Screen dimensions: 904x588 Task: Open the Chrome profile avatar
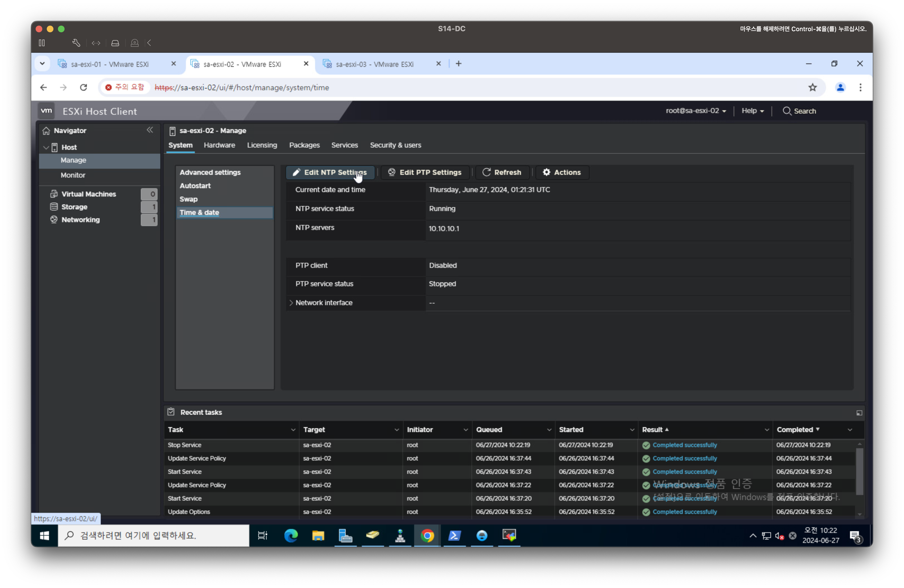click(x=840, y=87)
